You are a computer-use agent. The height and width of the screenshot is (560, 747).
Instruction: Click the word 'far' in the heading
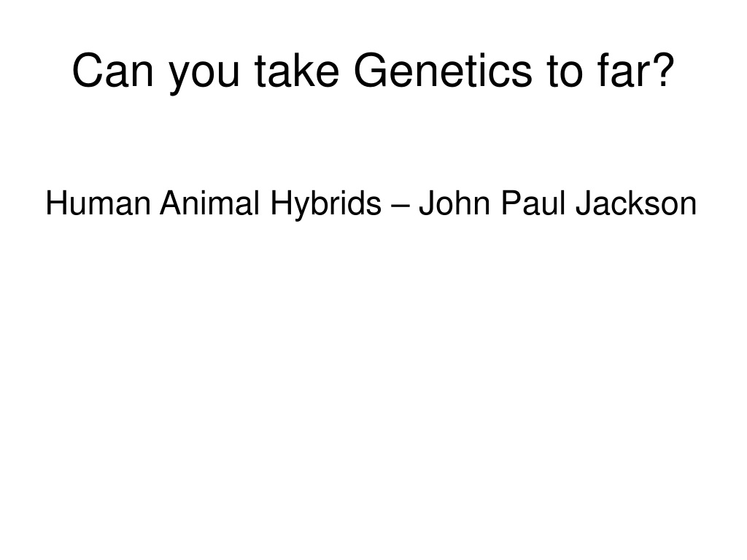click(x=620, y=71)
